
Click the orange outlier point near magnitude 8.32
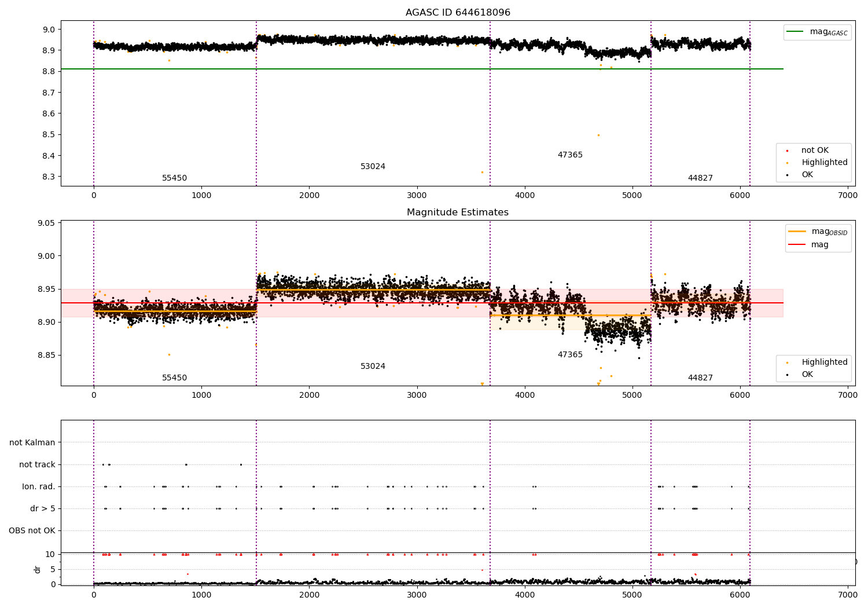click(482, 172)
